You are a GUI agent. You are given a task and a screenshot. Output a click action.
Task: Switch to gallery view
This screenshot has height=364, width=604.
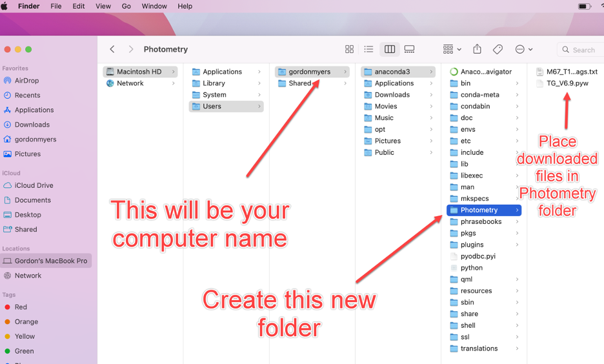409,50
